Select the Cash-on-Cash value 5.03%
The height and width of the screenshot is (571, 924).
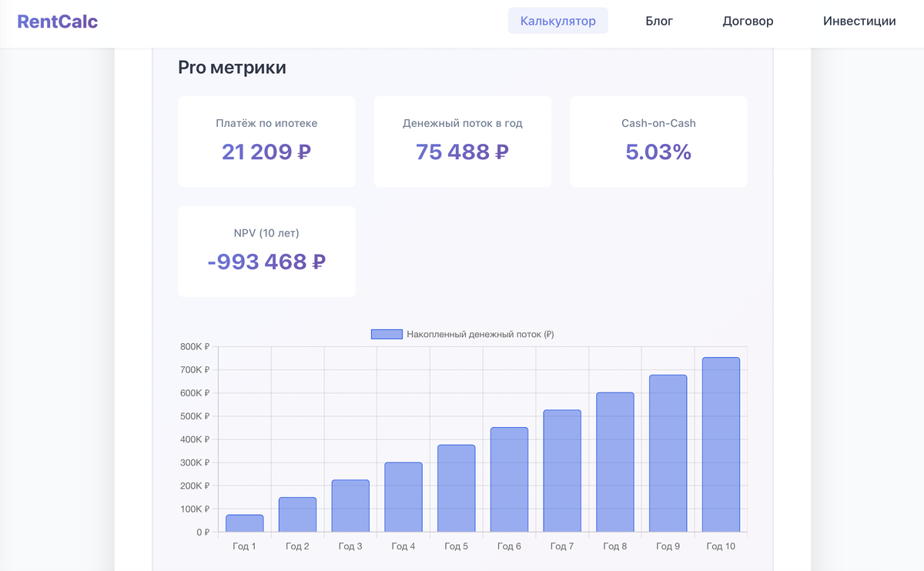pyautogui.click(x=658, y=152)
